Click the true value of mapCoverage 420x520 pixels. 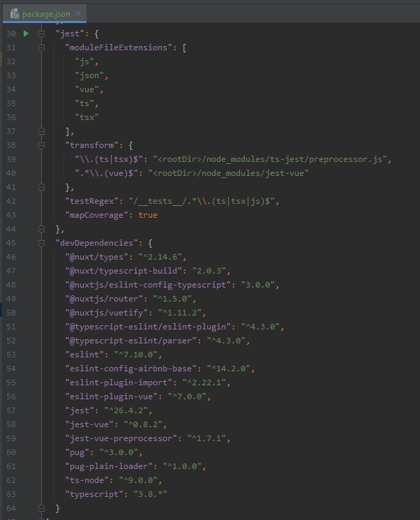click(x=147, y=215)
